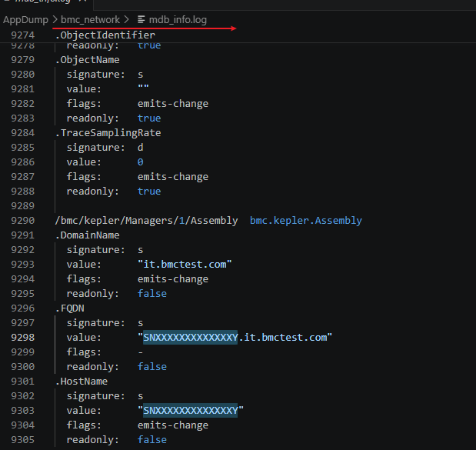Click highlighted SNXXXXXXXXXXXXXXY in HostName value
The height and width of the screenshot is (450, 476).
191,411
